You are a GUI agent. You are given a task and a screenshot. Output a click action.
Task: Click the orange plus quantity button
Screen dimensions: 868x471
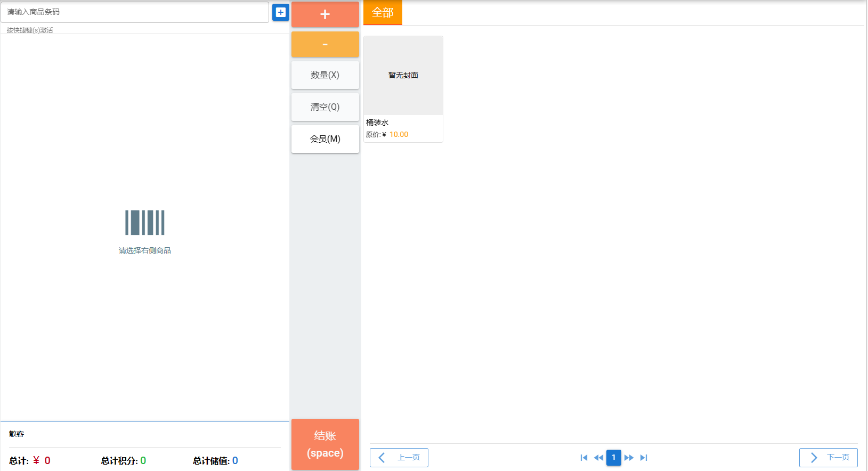click(325, 14)
